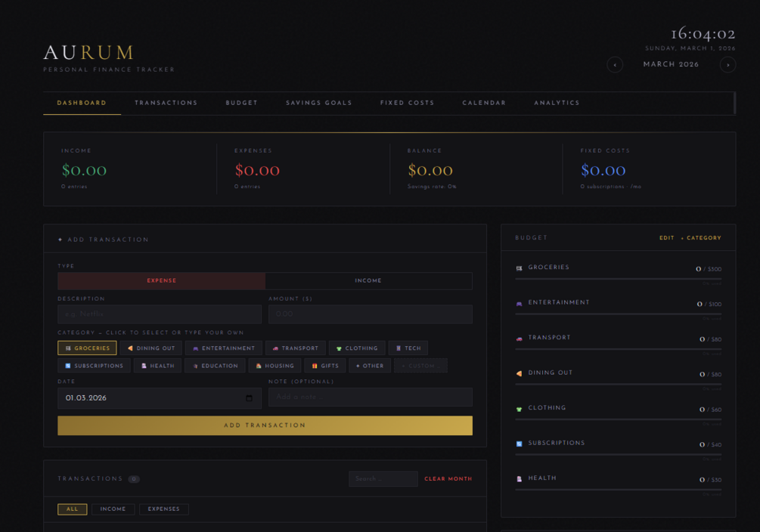Select the Housing category chip
Screen dimensions: 760x532
click(275, 365)
